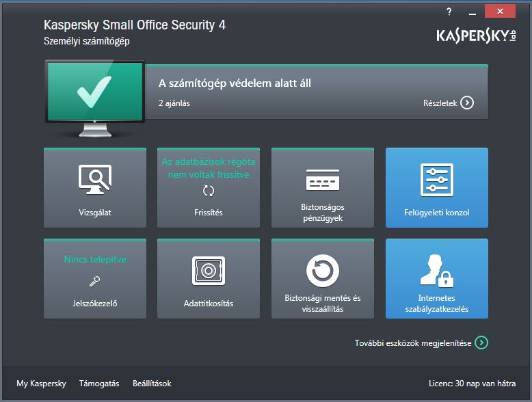
Task: Click the Jelszókezelő key icon
Action: (94, 281)
